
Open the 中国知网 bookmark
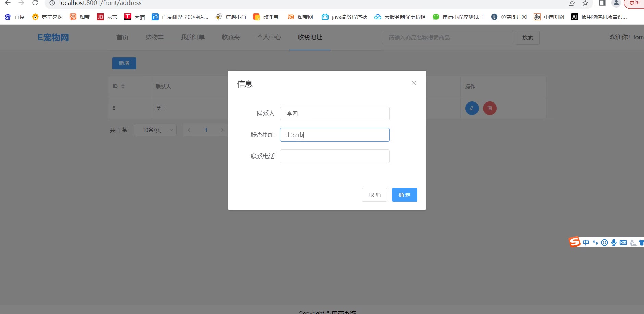[x=549, y=17]
